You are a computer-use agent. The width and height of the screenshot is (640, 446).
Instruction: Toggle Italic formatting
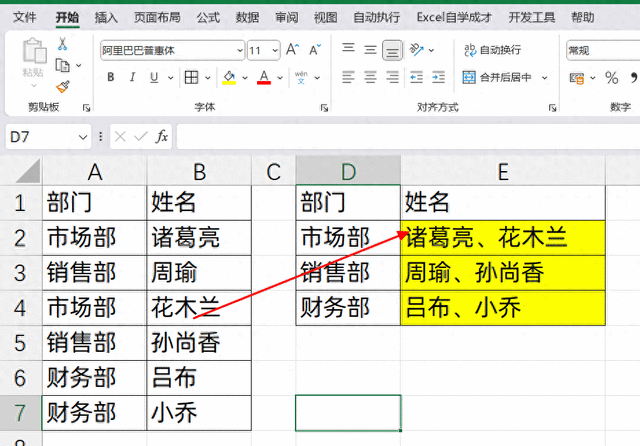coord(132,77)
